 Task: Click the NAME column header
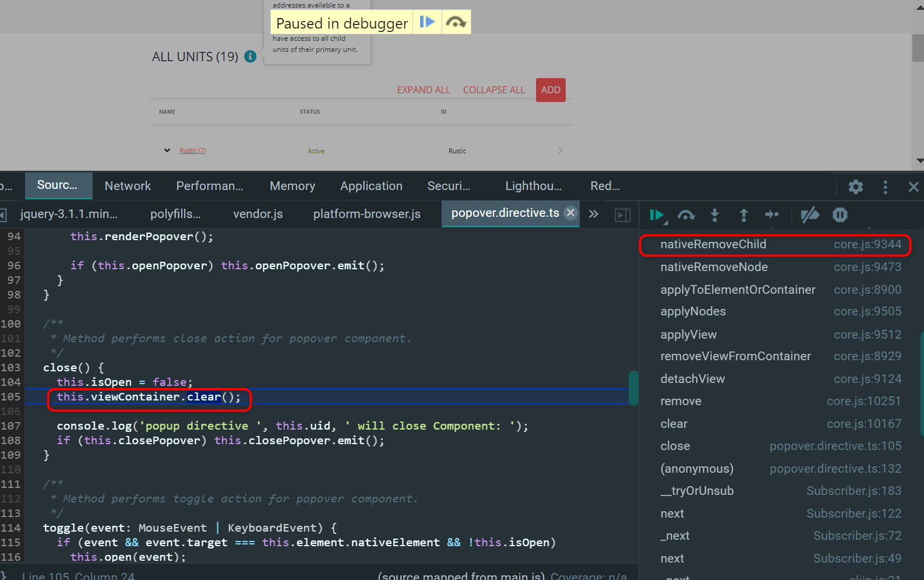pyautogui.click(x=167, y=111)
